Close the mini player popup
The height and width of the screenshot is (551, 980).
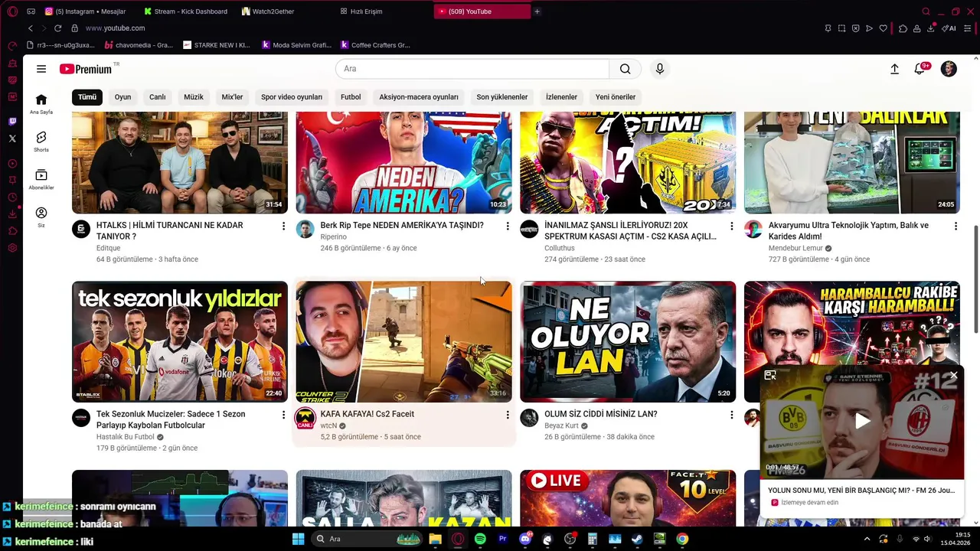pyautogui.click(x=954, y=375)
